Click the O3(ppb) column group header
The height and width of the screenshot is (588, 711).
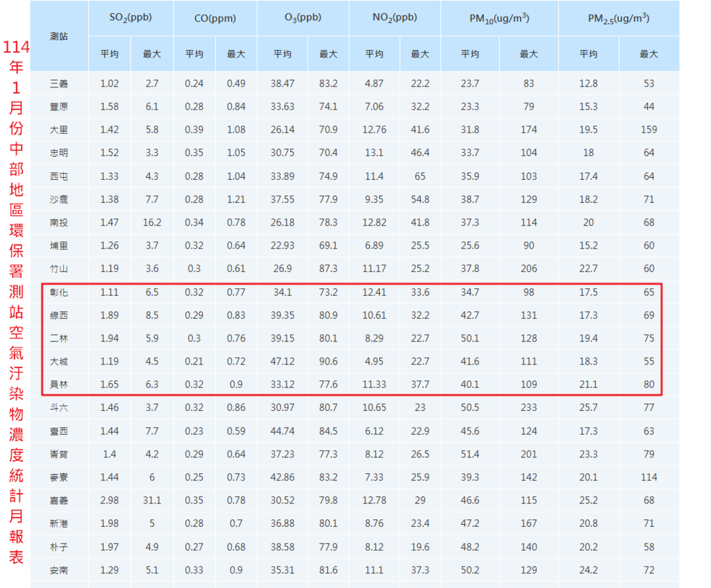pyautogui.click(x=303, y=17)
